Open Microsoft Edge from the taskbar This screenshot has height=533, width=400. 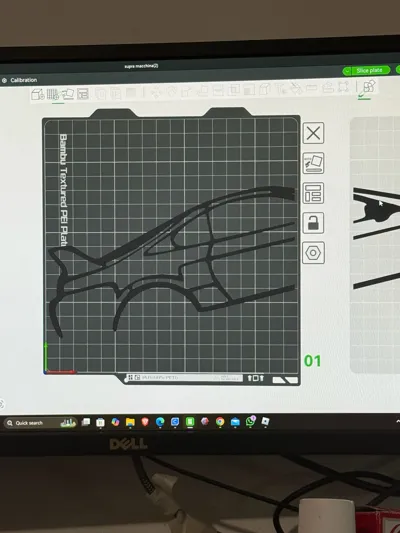[160, 422]
